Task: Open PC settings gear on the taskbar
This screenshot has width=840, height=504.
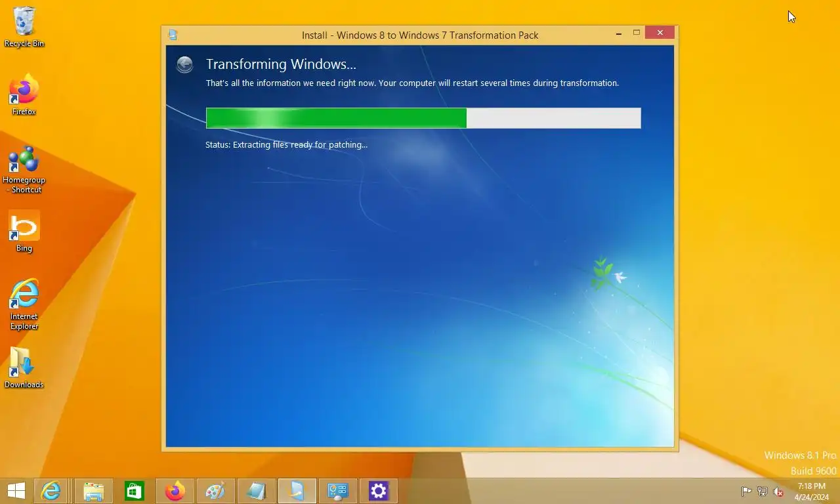Action: 379,491
